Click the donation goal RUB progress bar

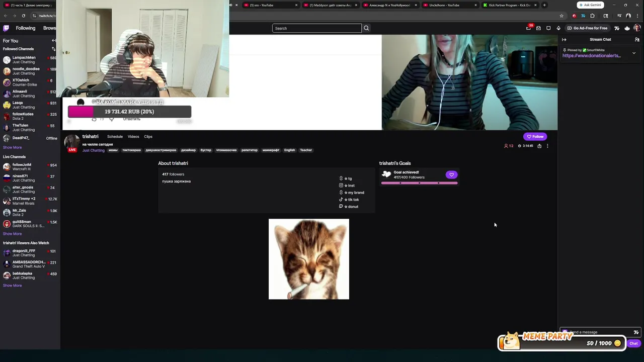[x=129, y=112]
